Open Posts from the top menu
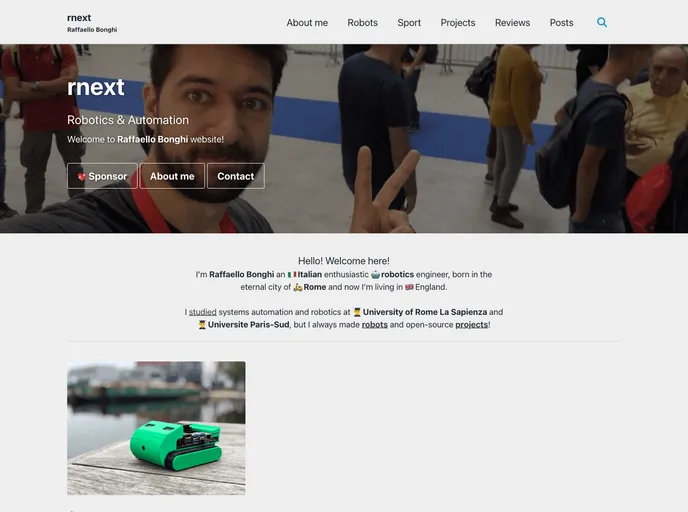This screenshot has width=688, height=512. (561, 22)
